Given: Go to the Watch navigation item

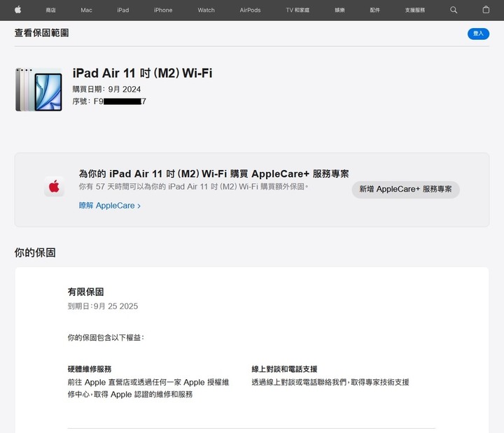Looking at the screenshot, I should tap(206, 10).
